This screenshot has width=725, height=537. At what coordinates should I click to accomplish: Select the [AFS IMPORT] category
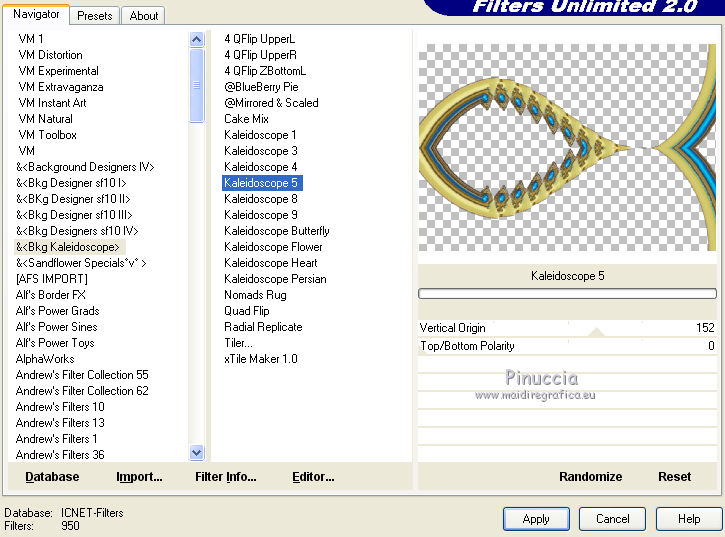(x=51, y=279)
